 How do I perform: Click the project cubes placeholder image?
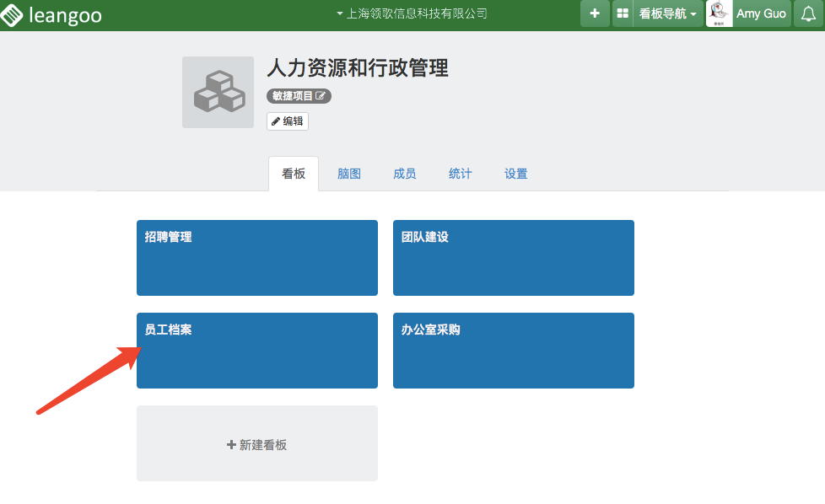218,92
